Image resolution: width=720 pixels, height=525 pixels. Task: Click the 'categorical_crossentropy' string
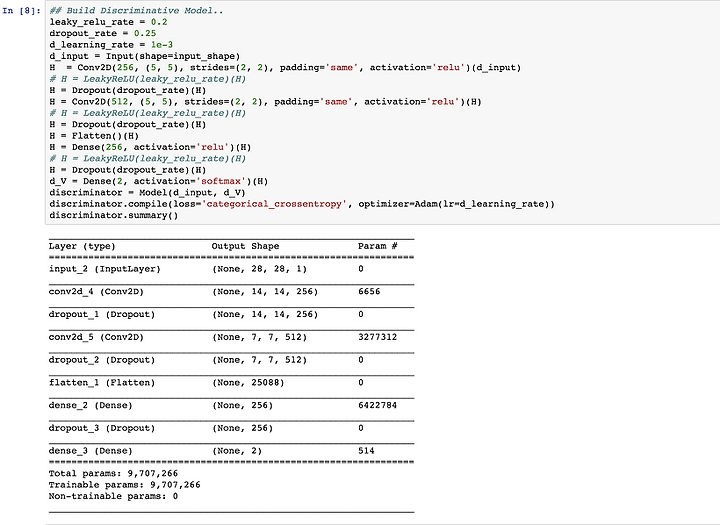274,204
